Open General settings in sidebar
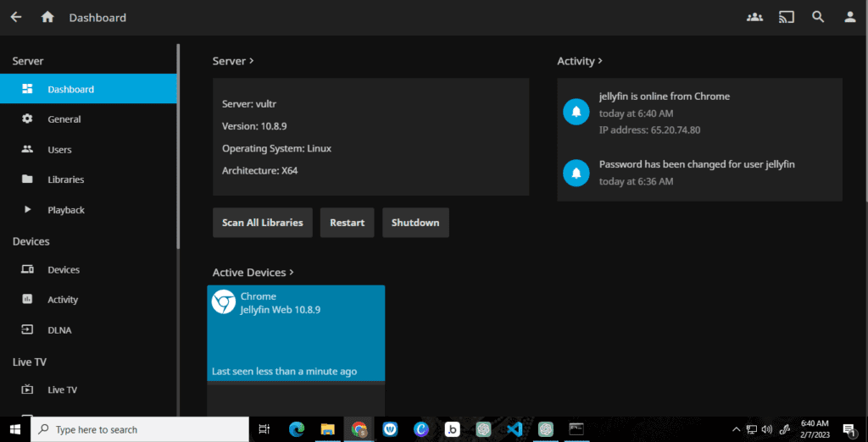 (x=88, y=119)
